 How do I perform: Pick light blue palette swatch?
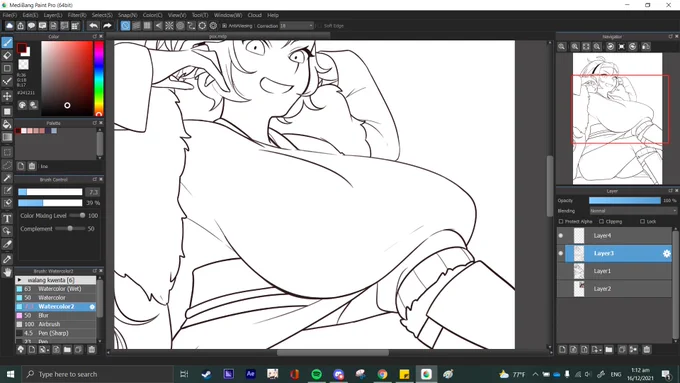coord(54,131)
